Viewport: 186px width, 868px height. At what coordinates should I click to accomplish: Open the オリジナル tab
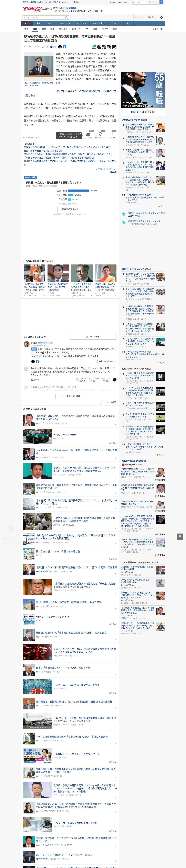pos(81,24)
